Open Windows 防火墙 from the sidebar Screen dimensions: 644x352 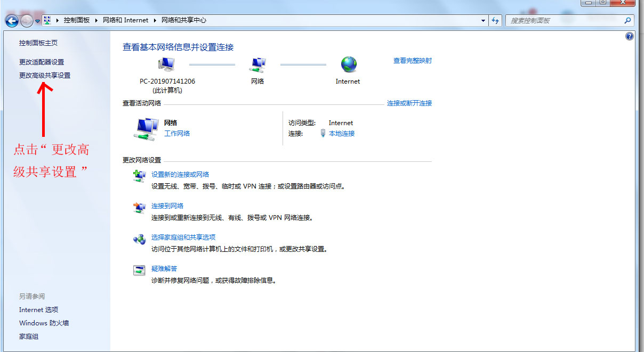(x=43, y=323)
